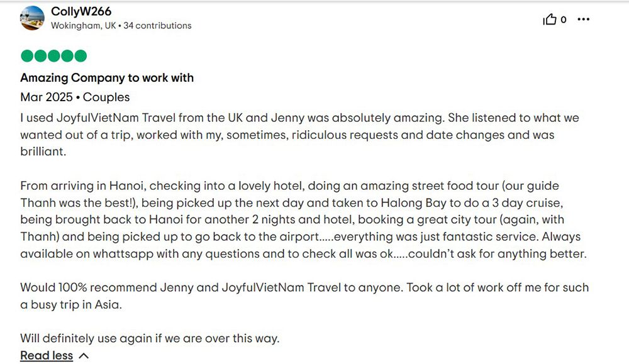Viewport: 629px width, 364px height.
Task: Click the middle green rating bubble
Action: click(53, 56)
